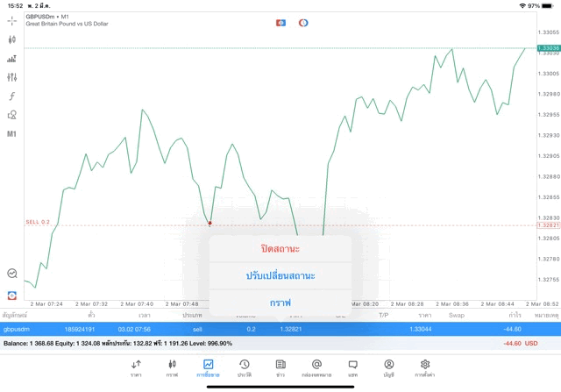Click the chart search icon at lower left
This screenshot has height=392, width=561.
pos(11,274)
